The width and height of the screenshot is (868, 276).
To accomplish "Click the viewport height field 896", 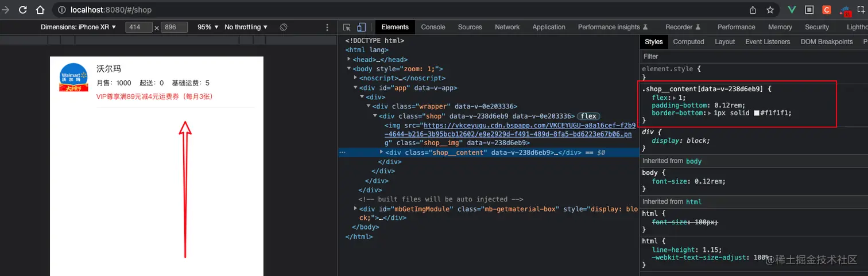I will [x=175, y=27].
